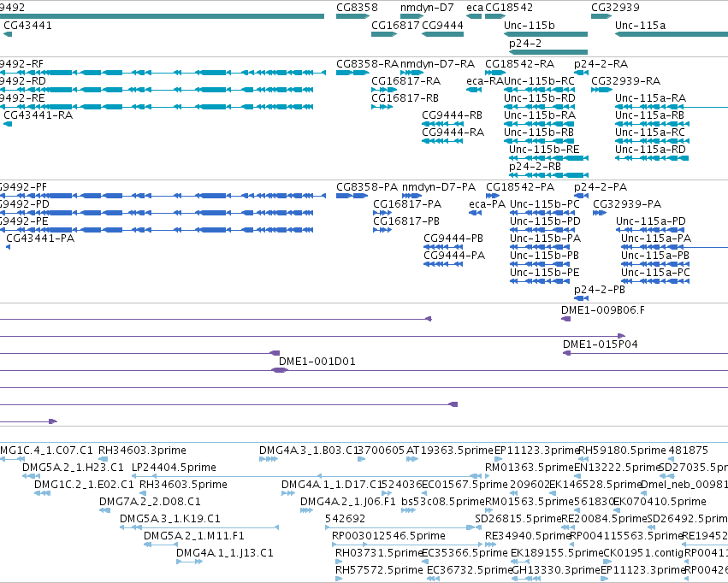
Task: Open the p24-2-RA transcript label
Action: pyautogui.click(x=601, y=64)
